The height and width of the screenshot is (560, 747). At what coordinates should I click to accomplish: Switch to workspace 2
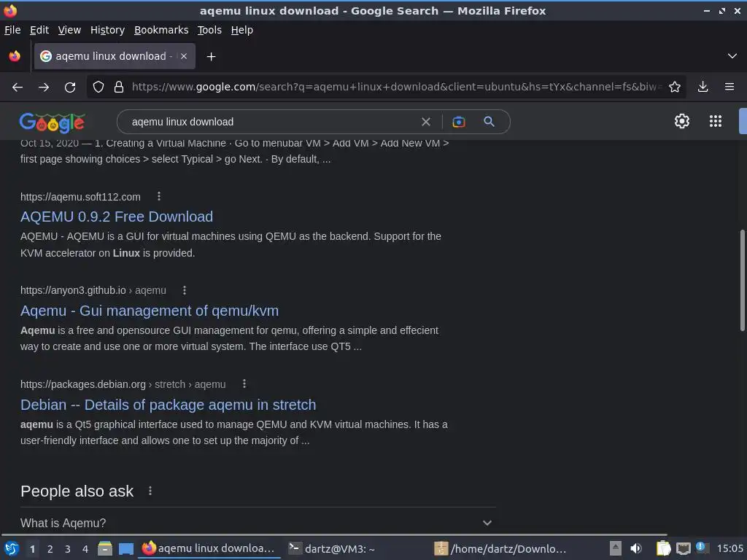[50, 549]
